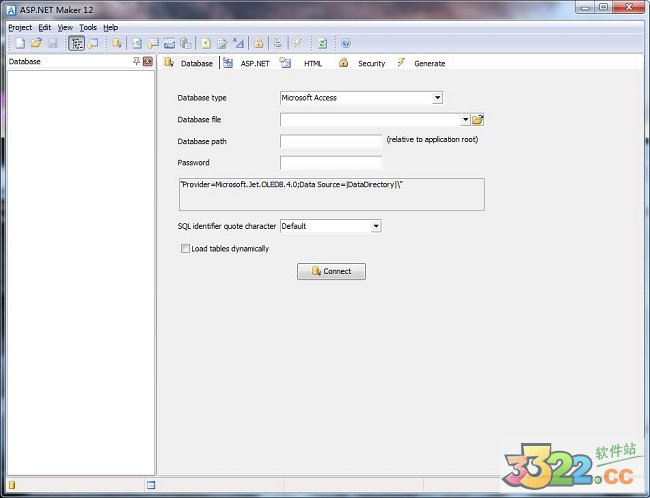Click the connection string text box
Viewport: 650px width, 498px height.
pyautogui.click(x=332, y=194)
